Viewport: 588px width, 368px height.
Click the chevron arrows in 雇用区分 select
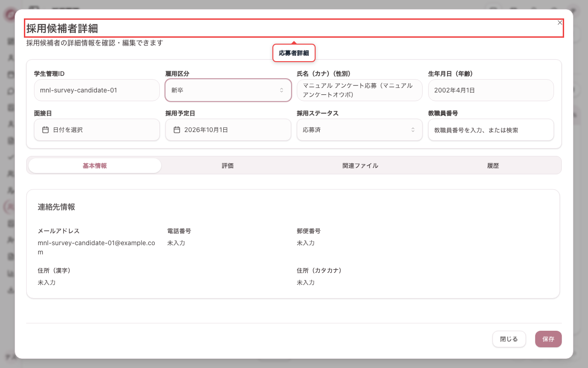282,90
